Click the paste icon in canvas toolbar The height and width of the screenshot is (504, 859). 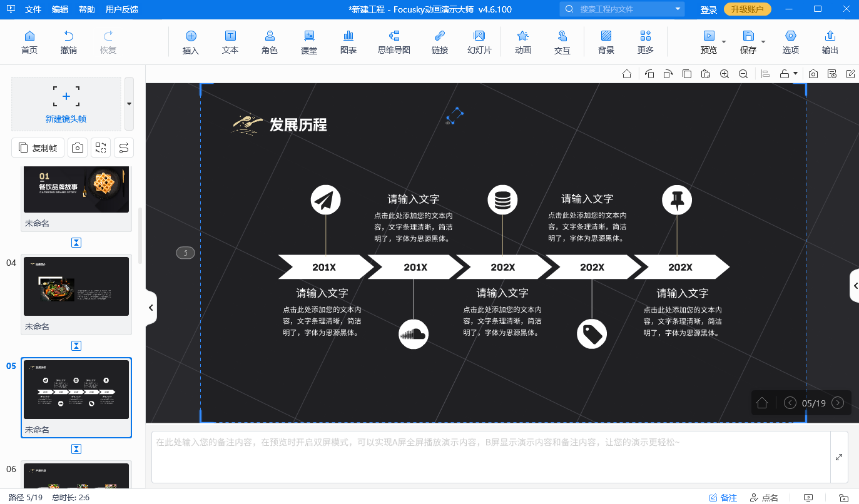tap(706, 74)
